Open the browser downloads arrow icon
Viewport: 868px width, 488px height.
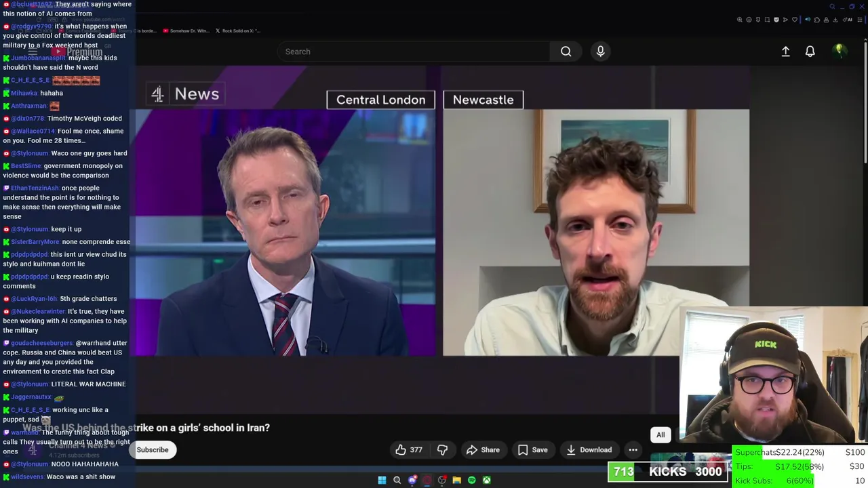click(835, 20)
